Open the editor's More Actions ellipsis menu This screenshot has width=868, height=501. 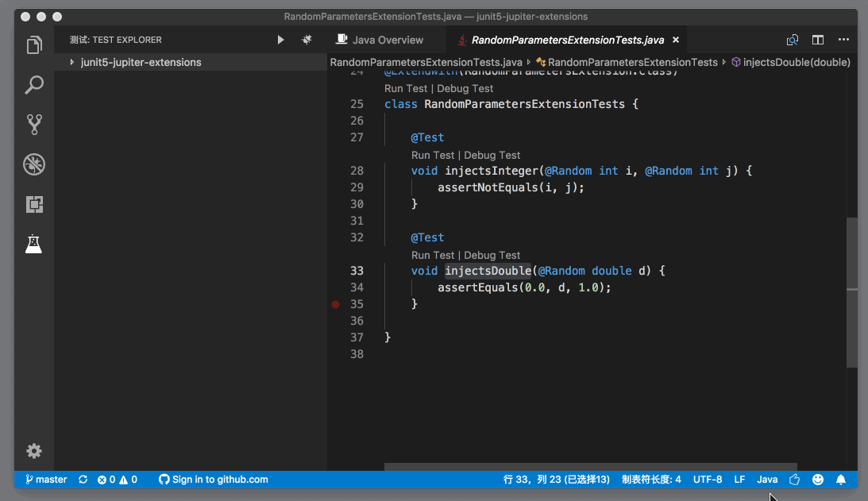click(843, 40)
